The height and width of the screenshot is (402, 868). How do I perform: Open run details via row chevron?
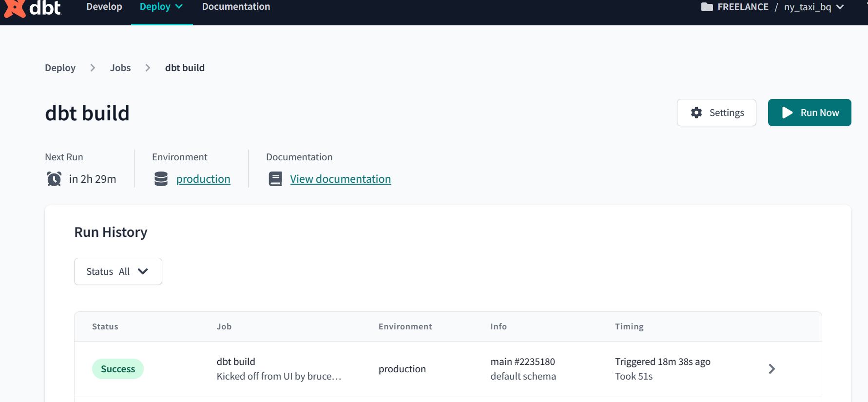pyautogui.click(x=772, y=369)
